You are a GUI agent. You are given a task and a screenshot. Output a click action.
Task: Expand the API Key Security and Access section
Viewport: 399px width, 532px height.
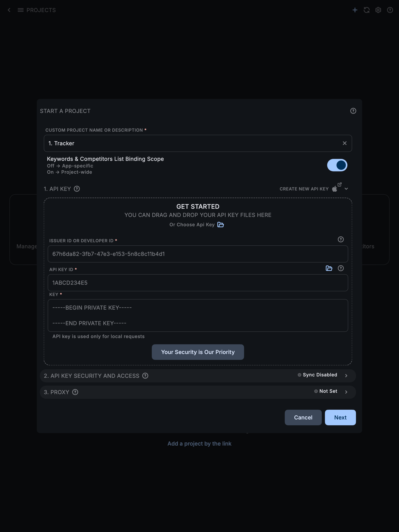pyautogui.click(x=346, y=376)
